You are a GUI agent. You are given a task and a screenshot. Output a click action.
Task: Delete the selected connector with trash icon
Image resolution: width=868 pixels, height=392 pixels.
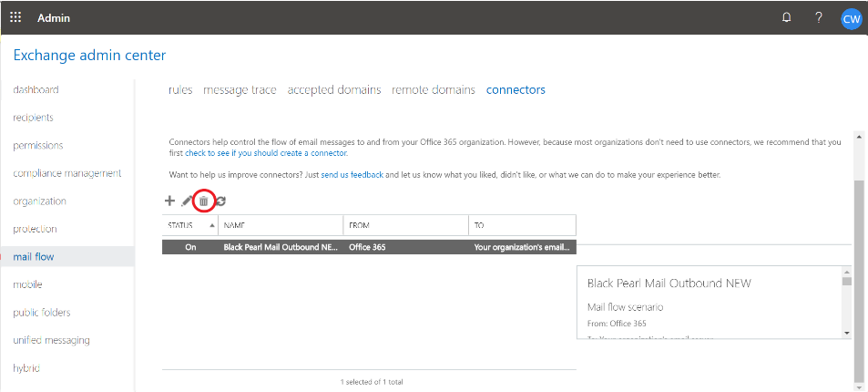204,201
